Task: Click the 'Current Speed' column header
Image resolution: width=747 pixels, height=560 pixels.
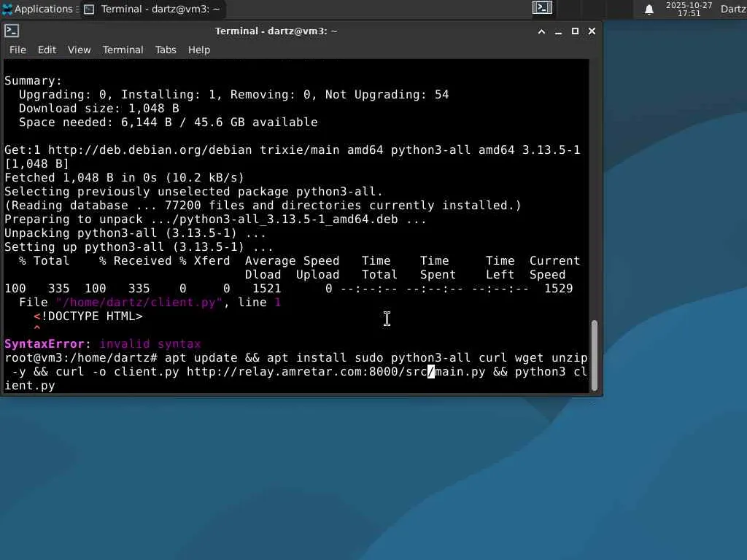Action: [x=555, y=268]
